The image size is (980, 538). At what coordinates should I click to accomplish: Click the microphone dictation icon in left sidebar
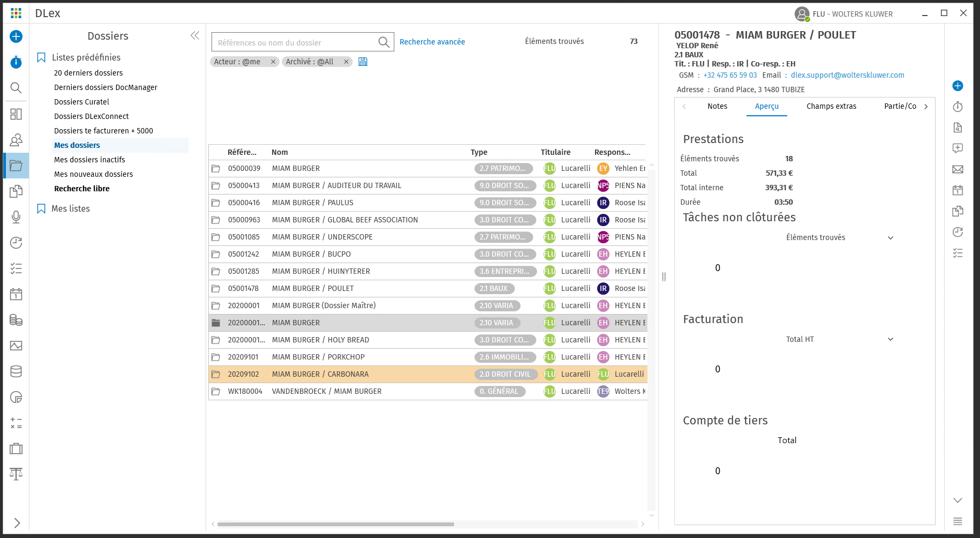(x=16, y=217)
